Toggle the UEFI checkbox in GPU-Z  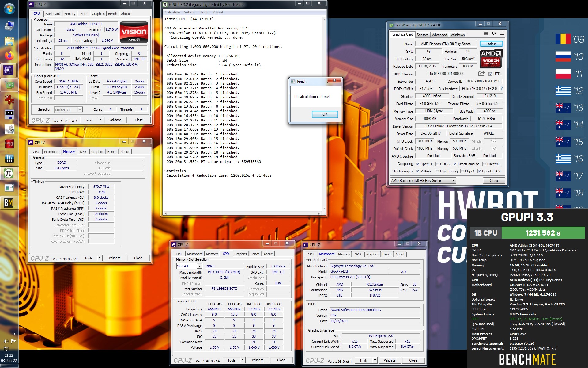point(490,74)
